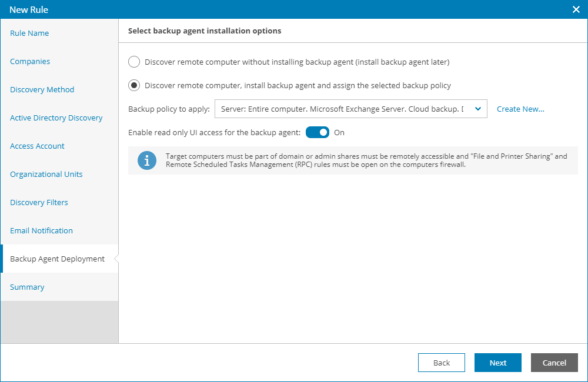Screen dimensions: 588x382
Task: Expand the backup policy dropdown arrow
Action: [478, 109]
